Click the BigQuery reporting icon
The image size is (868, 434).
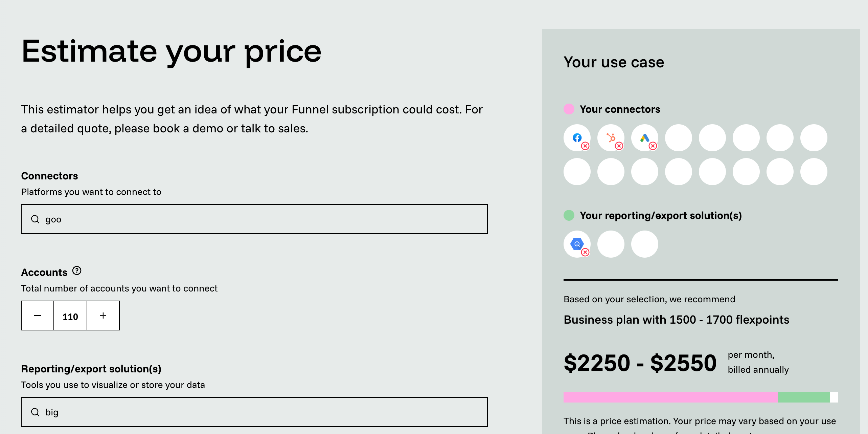click(x=577, y=244)
